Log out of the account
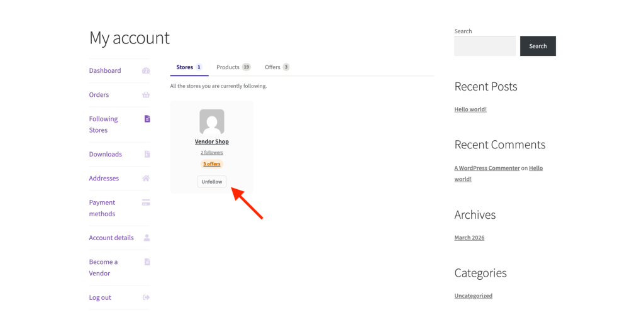644x320 pixels. coord(100,297)
